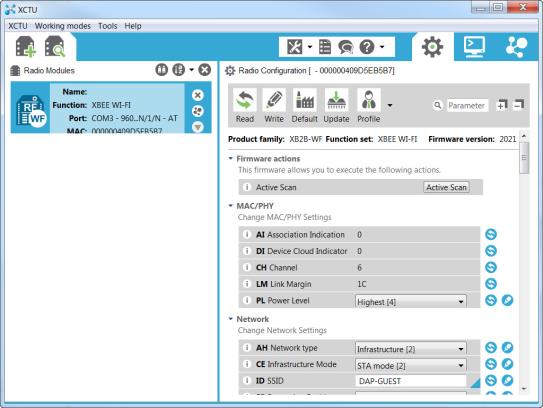Write CE Infrastructure Mode setting

(x=507, y=364)
